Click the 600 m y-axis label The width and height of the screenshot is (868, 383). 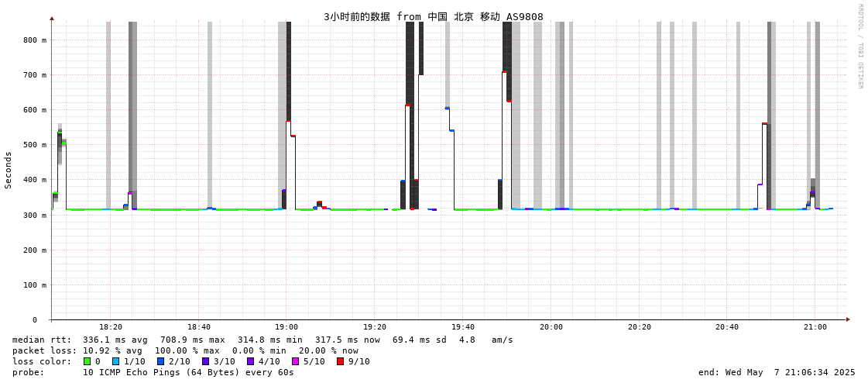[35, 110]
